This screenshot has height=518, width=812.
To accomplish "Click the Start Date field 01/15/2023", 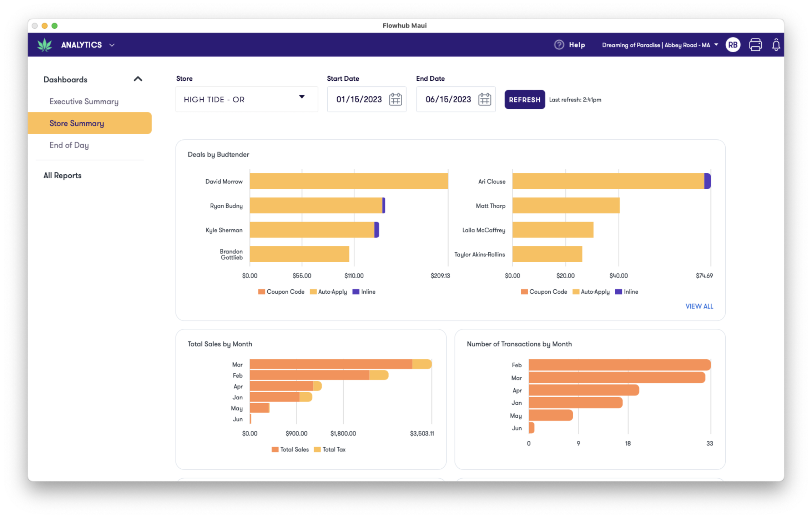I will coord(367,99).
